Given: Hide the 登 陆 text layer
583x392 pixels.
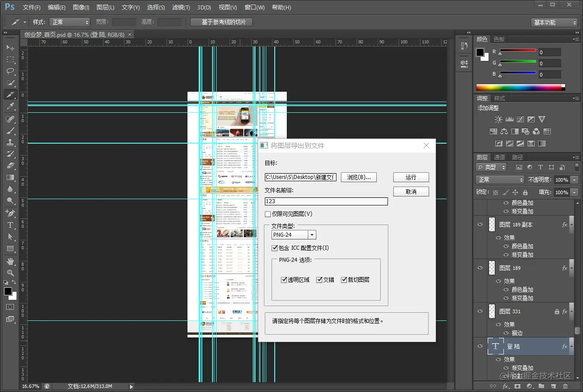Looking at the screenshot, I should (480, 346).
